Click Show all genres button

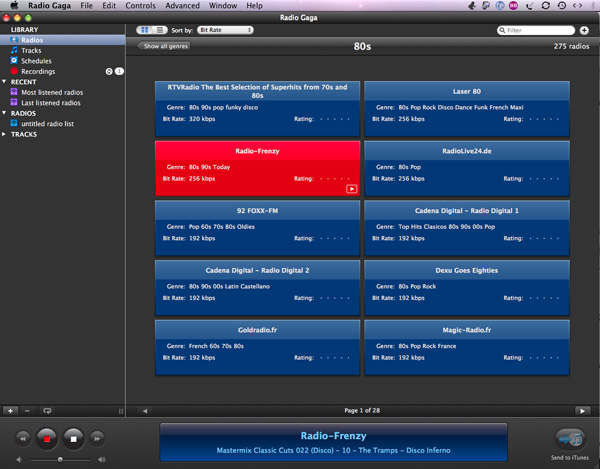pos(165,46)
